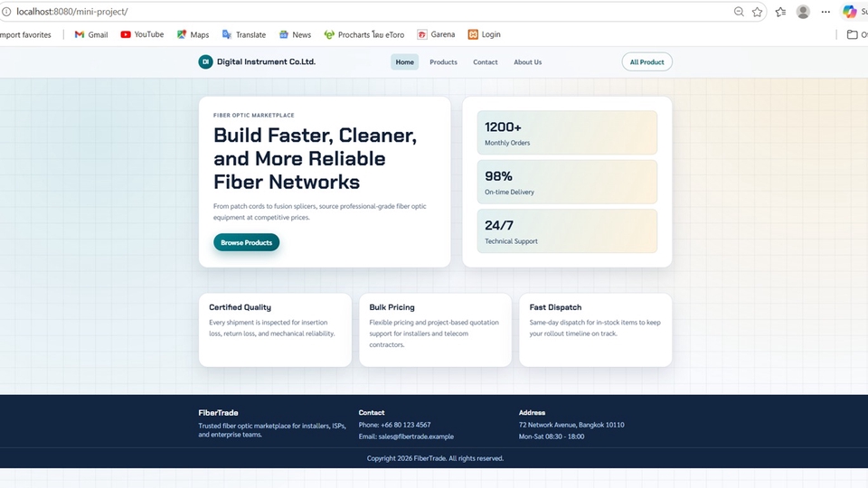The height and width of the screenshot is (488, 868).
Task: Open the About Us page link
Action: (527, 62)
